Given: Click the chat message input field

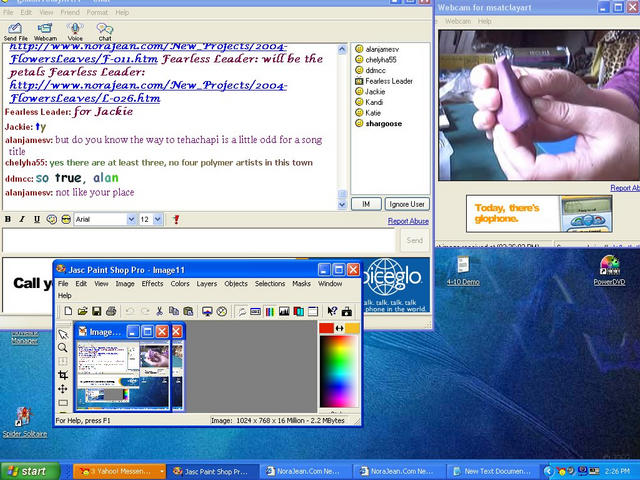Looking at the screenshot, I should (x=199, y=240).
